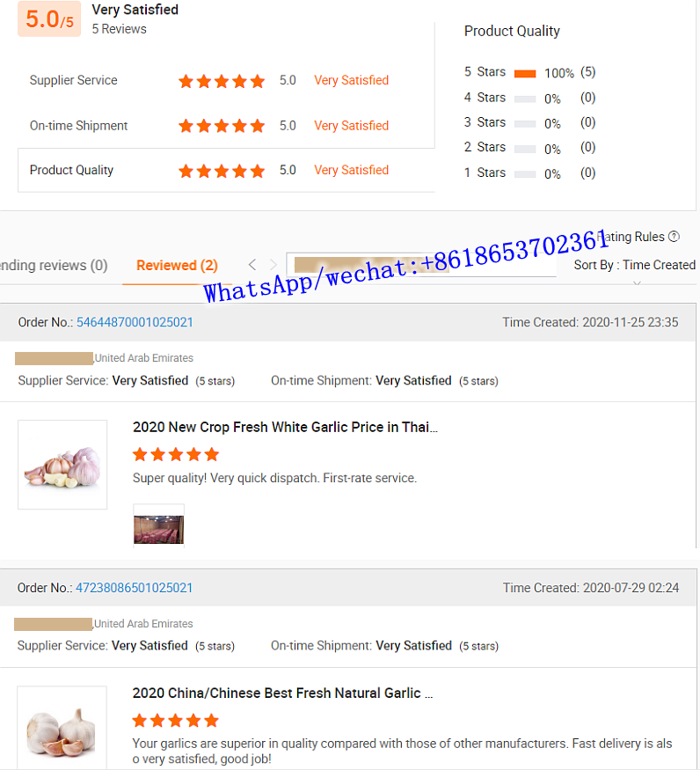This screenshot has width=700, height=770.
Task: Click the Rating Rules help question-mark icon
Action: [x=674, y=237]
